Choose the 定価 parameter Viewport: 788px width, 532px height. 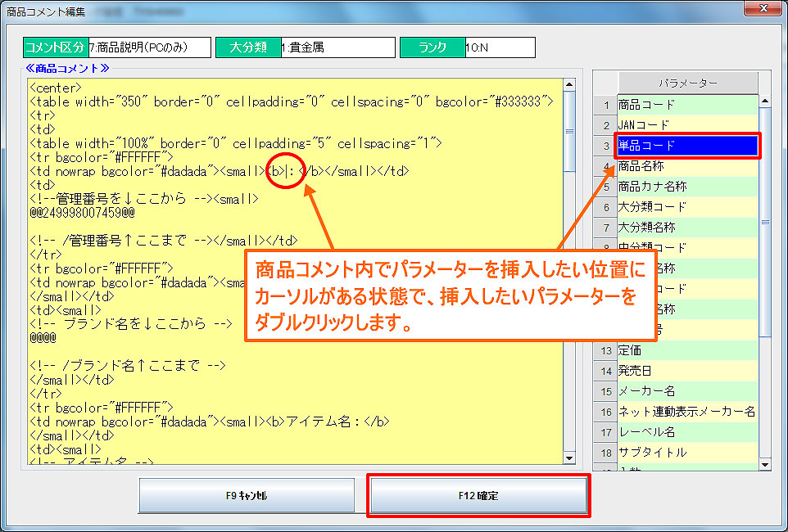coord(687,350)
